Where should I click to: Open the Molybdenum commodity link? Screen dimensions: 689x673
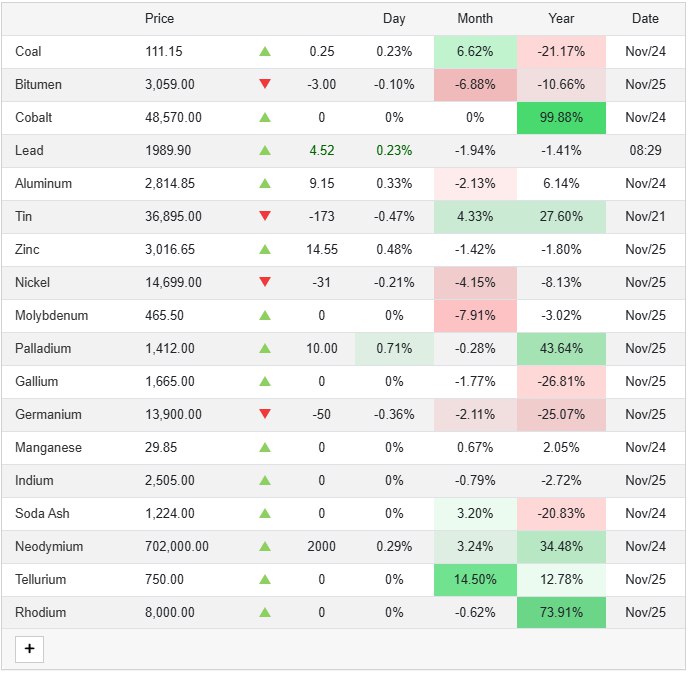point(51,315)
